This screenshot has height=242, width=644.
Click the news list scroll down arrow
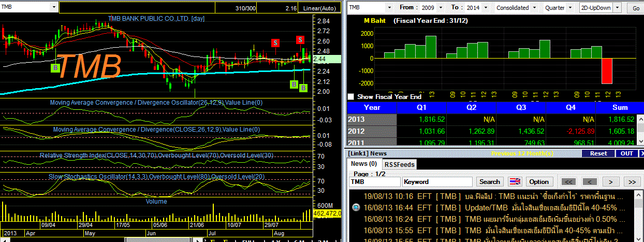(639, 238)
